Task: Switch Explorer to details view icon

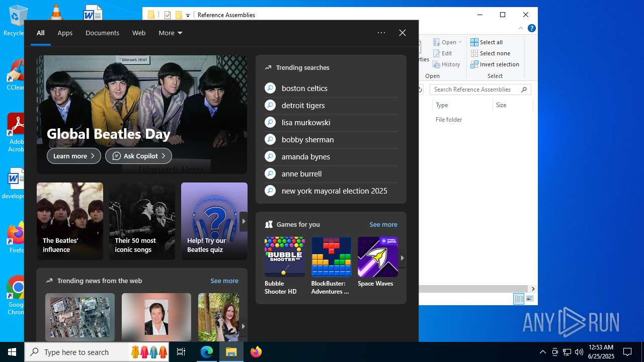Action: 519,299
